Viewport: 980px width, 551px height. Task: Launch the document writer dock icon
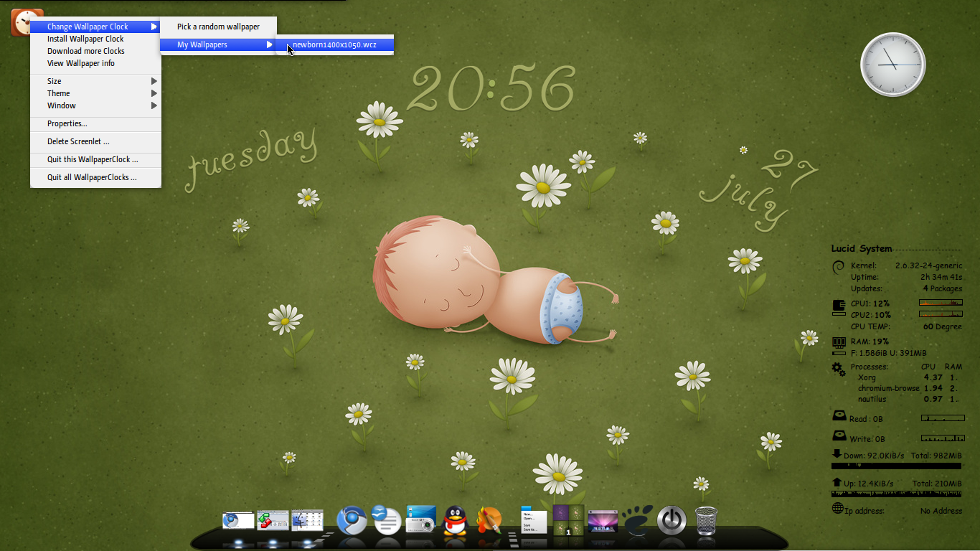click(x=387, y=520)
